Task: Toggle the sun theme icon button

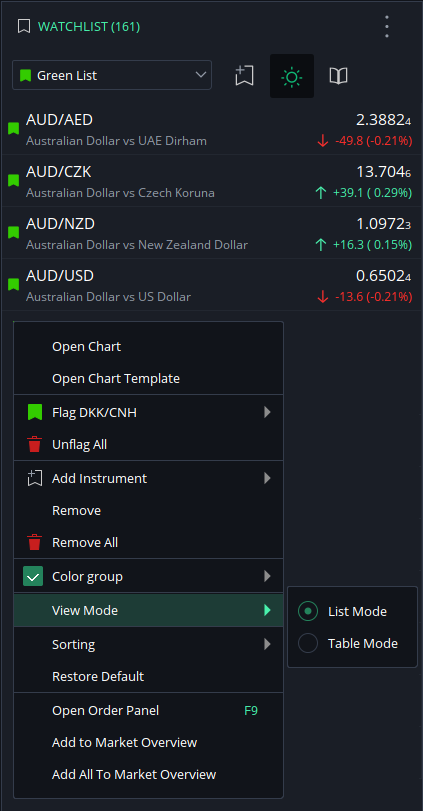Action: coord(292,76)
